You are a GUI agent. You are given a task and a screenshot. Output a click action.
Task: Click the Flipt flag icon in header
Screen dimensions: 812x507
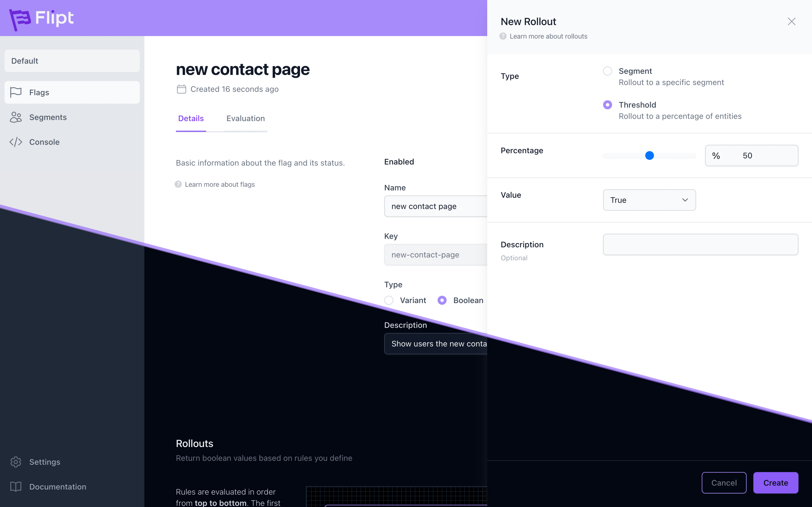20,17
